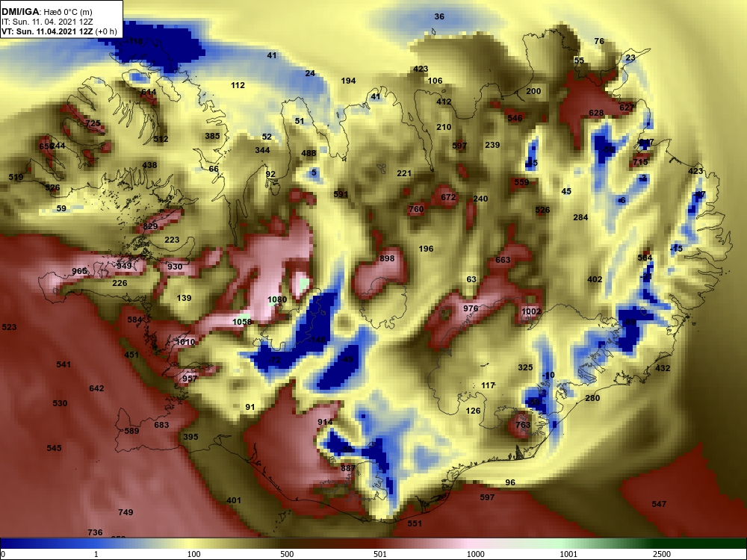The width and height of the screenshot is (747, 560).
Task: Click the map value '1080'
Action: (277, 299)
